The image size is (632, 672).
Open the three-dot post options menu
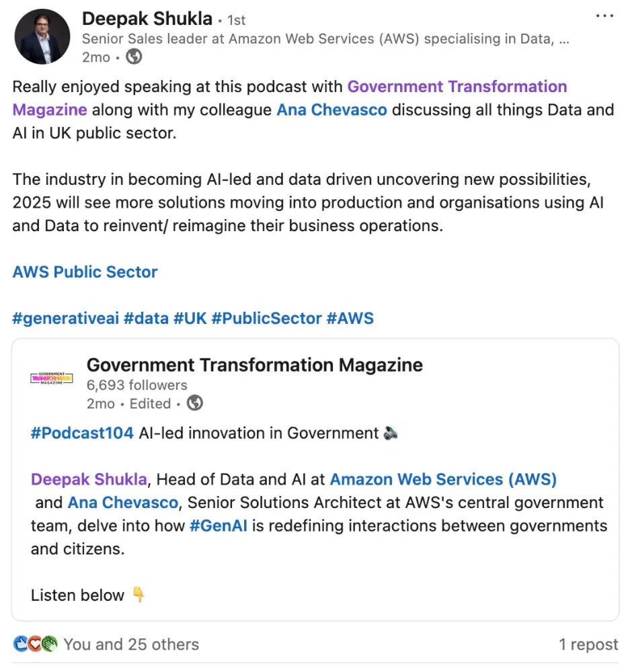(x=604, y=16)
